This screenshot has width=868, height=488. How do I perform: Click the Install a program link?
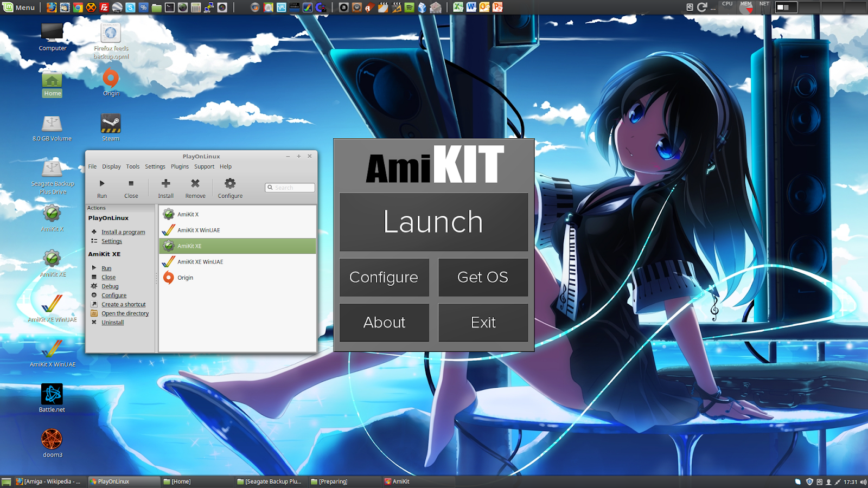[123, 232]
